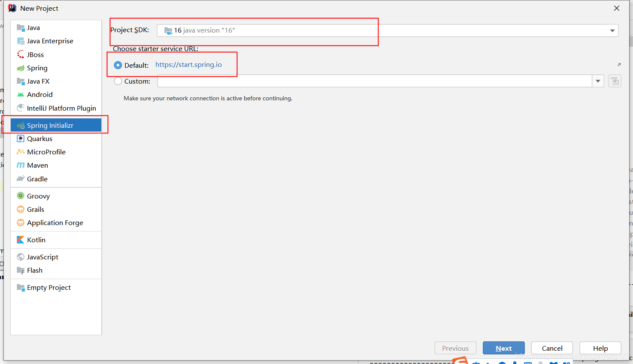Pick the Empty Project entry
This screenshot has width=633, height=364.
[x=56, y=288]
